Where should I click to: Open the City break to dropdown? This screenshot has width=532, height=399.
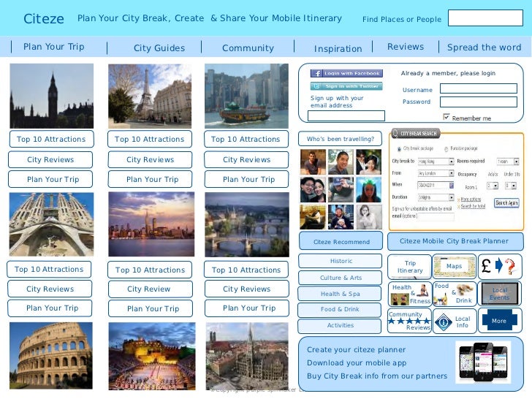click(436, 161)
